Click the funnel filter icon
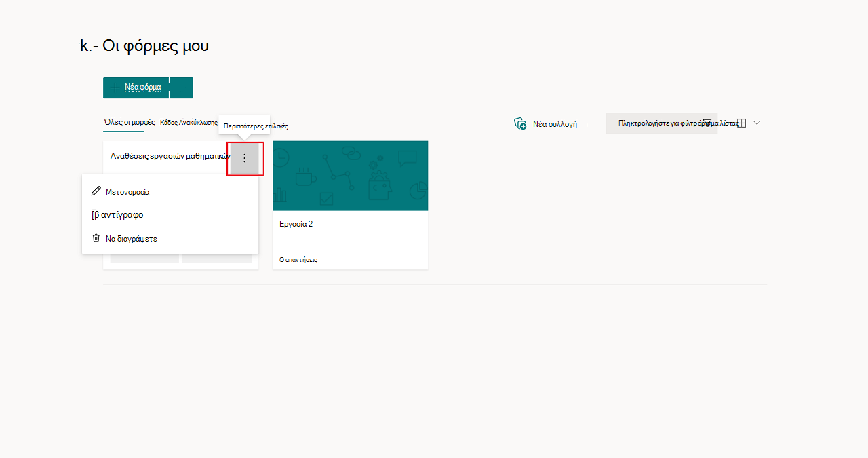The image size is (868, 458). point(707,123)
